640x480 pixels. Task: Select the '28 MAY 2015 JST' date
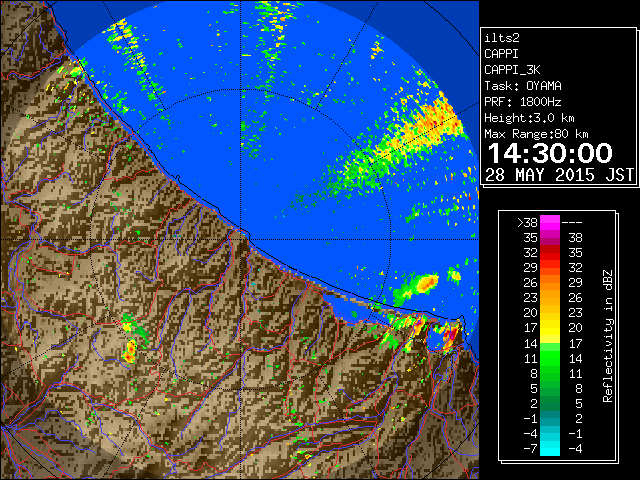point(559,175)
